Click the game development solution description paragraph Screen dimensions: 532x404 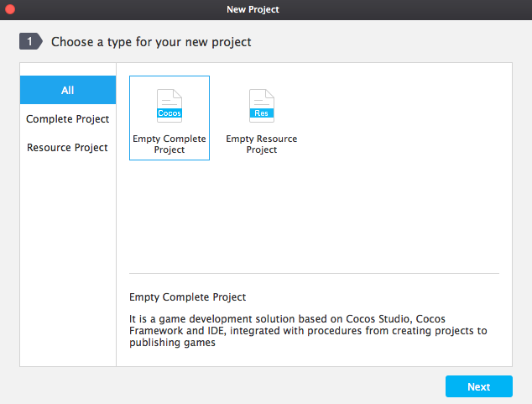308,330
